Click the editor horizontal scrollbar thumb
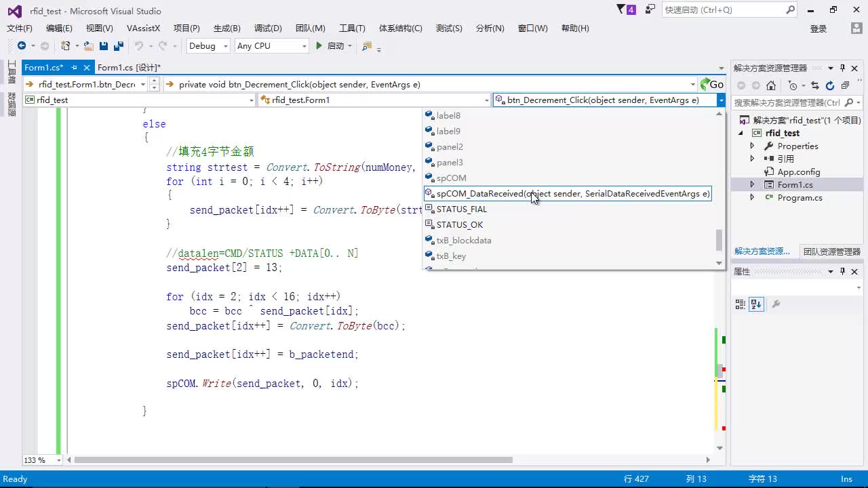Image resolution: width=868 pixels, height=488 pixels. (x=293, y=460)
